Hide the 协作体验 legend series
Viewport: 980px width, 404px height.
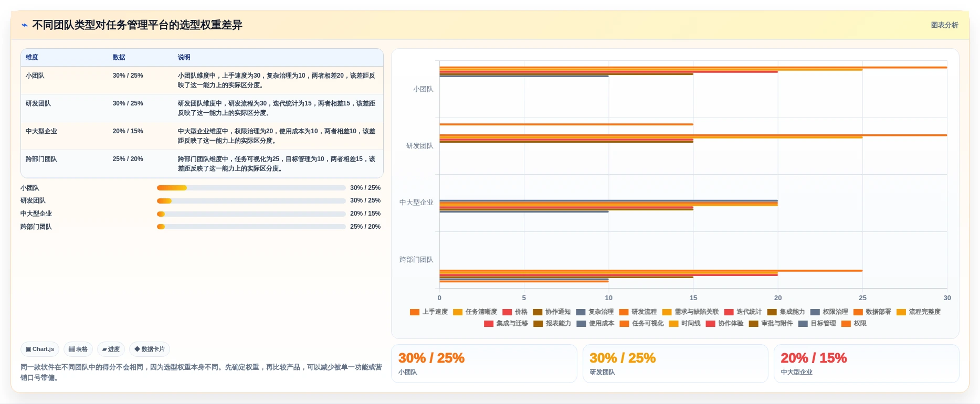coord(724,323)
